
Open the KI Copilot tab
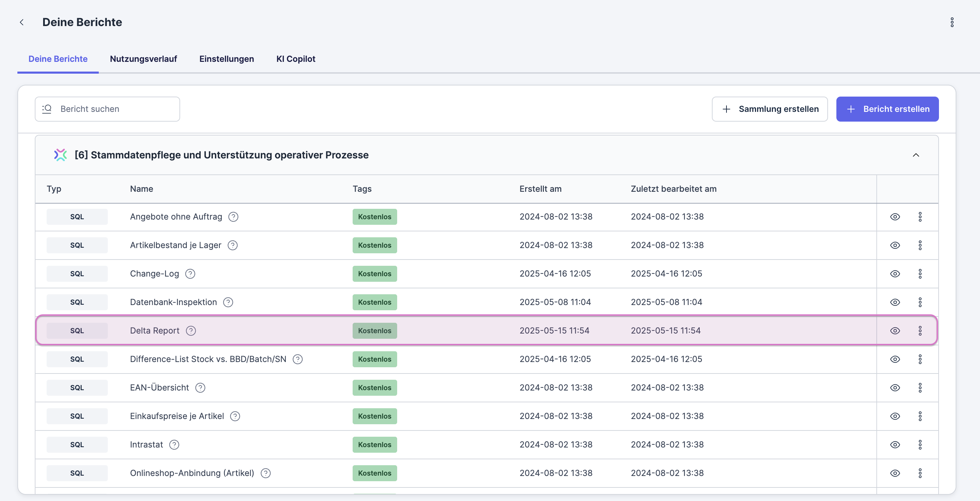pyautogui.click(x=296, y=59)
